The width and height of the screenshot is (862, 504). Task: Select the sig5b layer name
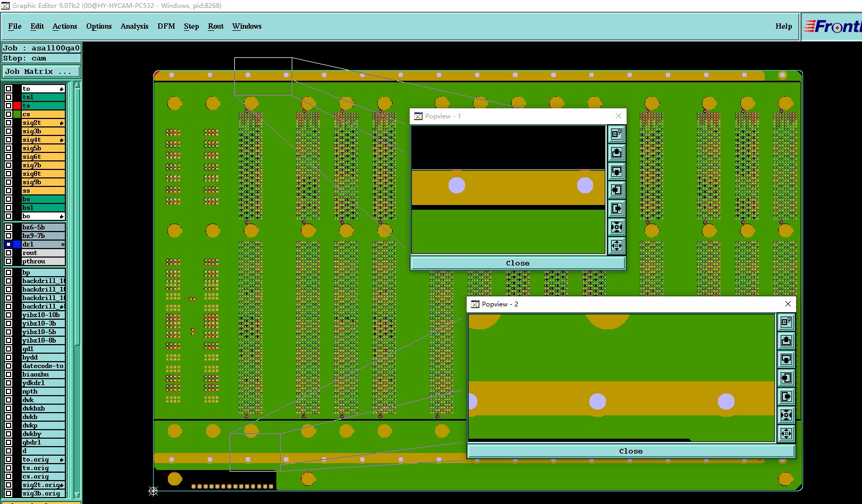coord(43,148)
